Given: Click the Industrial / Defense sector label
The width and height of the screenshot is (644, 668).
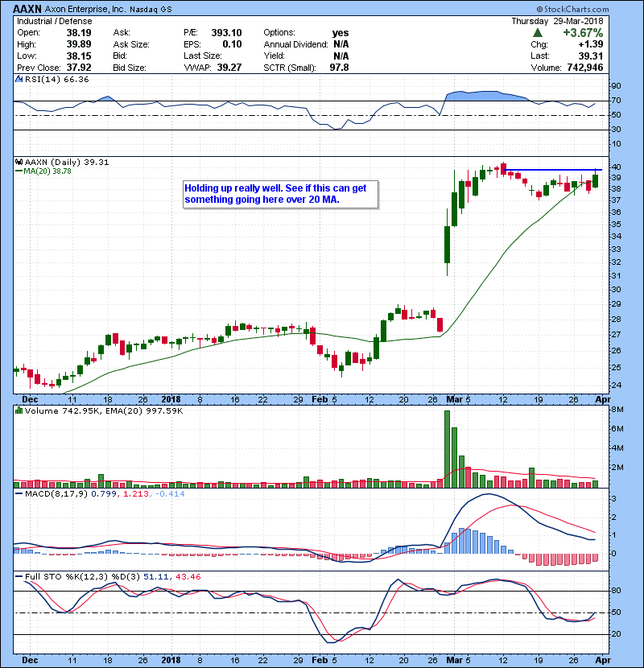Looking at the screenshot, I should point(54,21).
